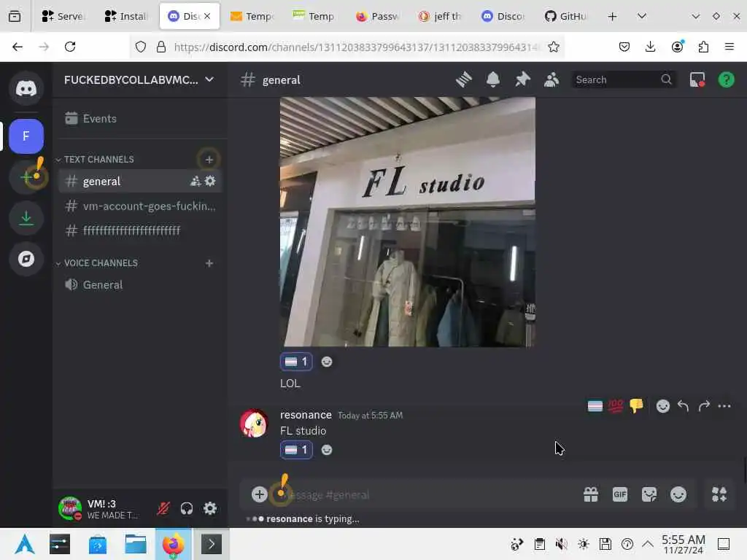The width and height of the screenshot is (747, 560).
Task: Toggle flag reaction under FL studio image
Action: coord(296,362)
